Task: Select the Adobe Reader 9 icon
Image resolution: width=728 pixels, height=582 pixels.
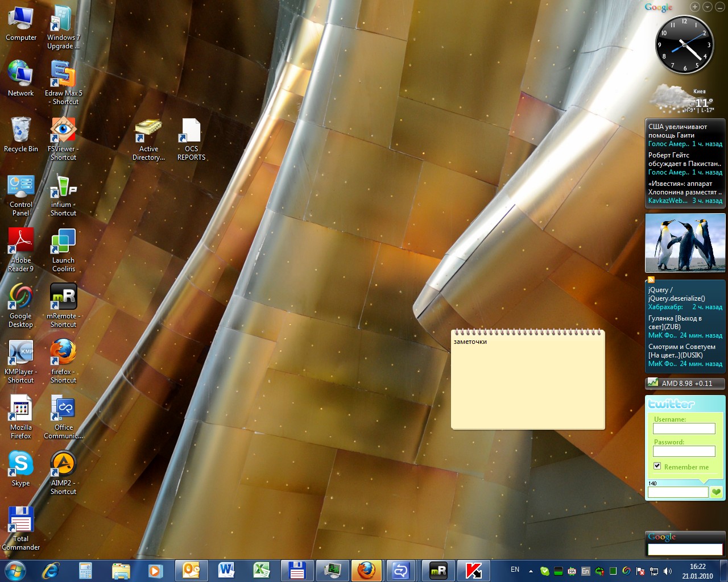Action: [20, 242]
